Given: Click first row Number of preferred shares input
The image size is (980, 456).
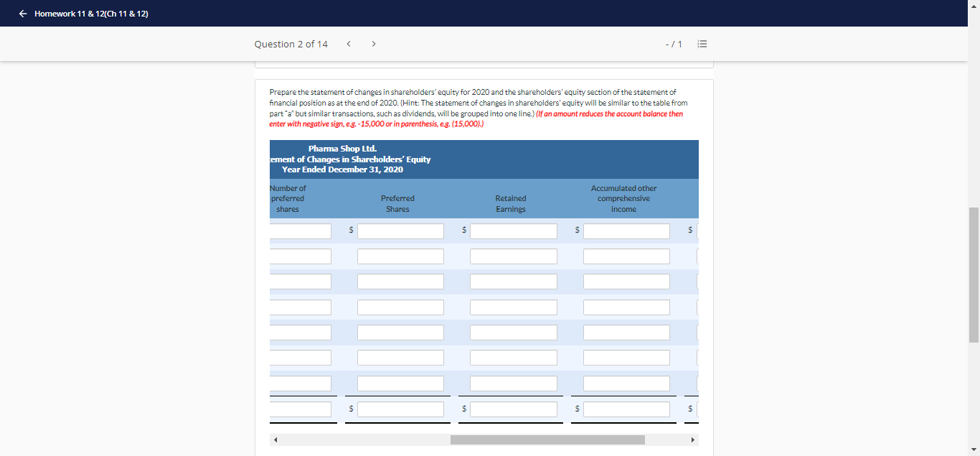Looking at the screenshot, I should [301, 231].
